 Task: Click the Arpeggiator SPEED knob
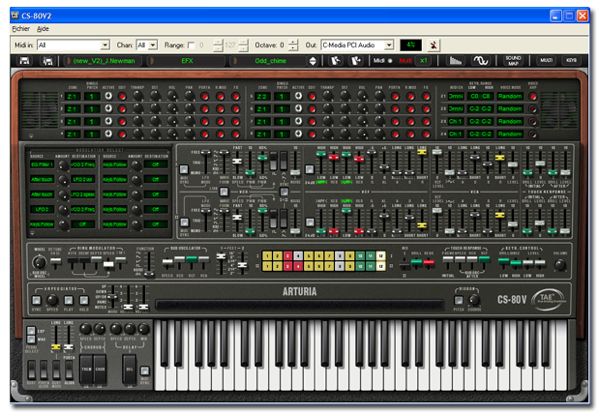point(52,300)
